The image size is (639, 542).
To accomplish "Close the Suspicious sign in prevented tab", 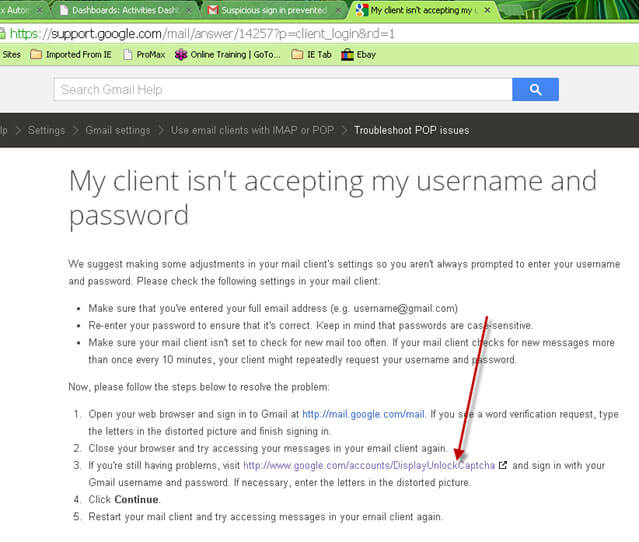I will point(338,10).
